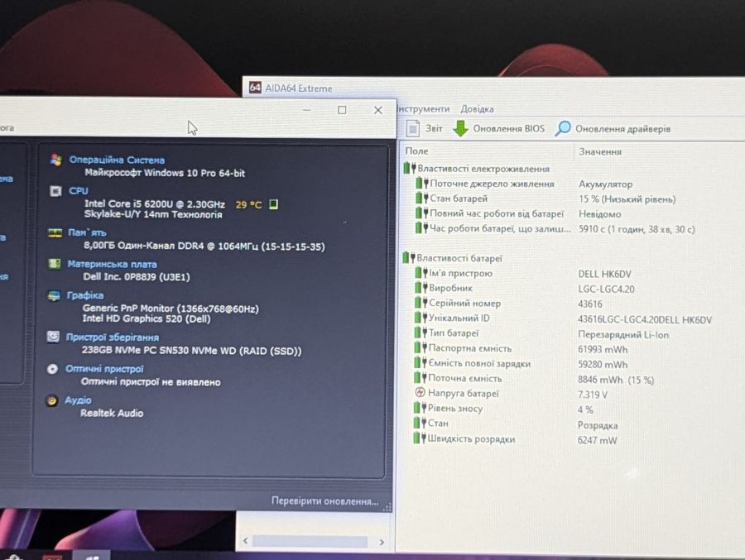The image size is (745, 560).
Task: Click the battery icon beside Паспортна ємність
Action: pos(421,347)
